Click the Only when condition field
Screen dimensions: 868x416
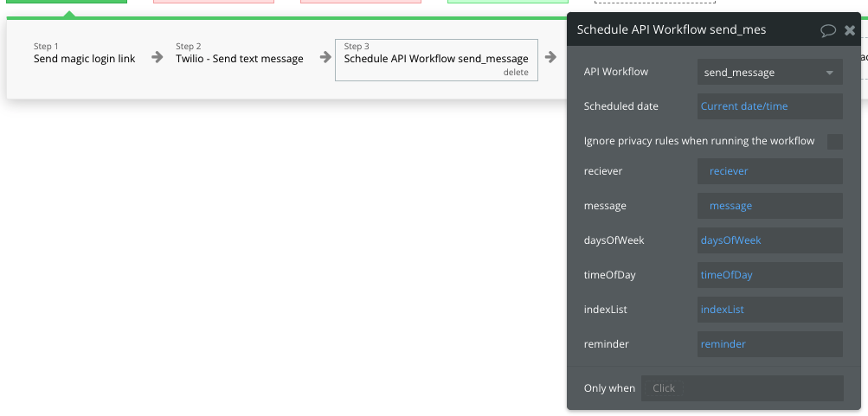[742, 388]
